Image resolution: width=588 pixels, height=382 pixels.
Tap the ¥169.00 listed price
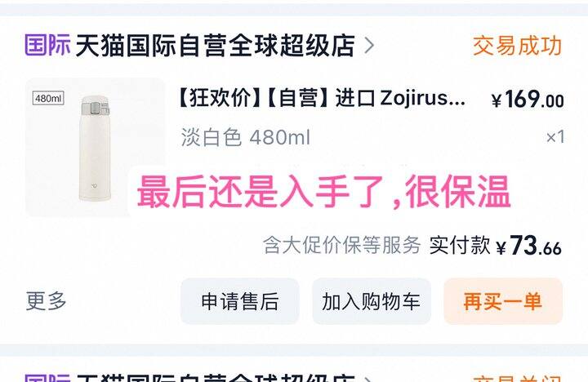(528, 100)
